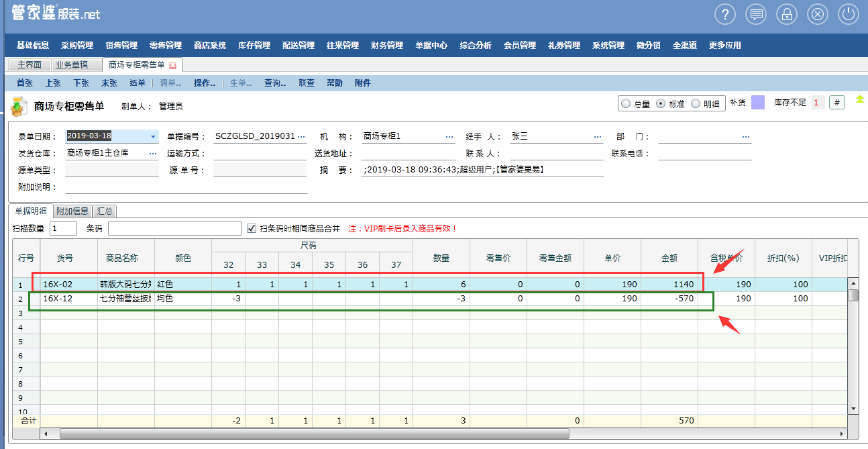
Task: Open the messages chat bubble icon
Action: pos(756,14)
